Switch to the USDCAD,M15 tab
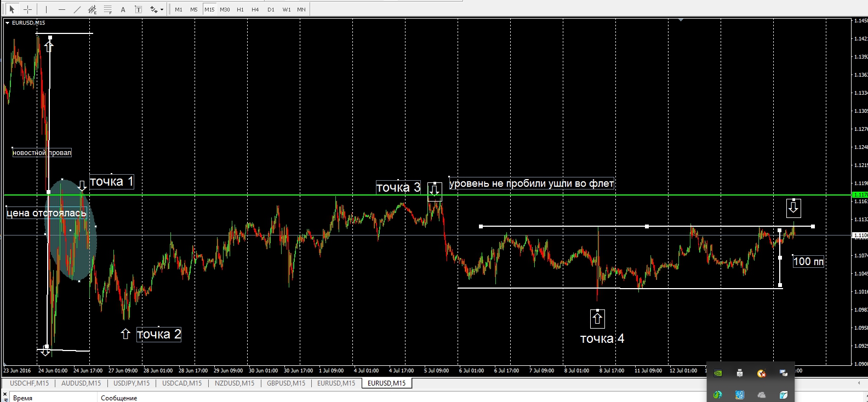This screenshot has width=868, height=402. point(182,383)
